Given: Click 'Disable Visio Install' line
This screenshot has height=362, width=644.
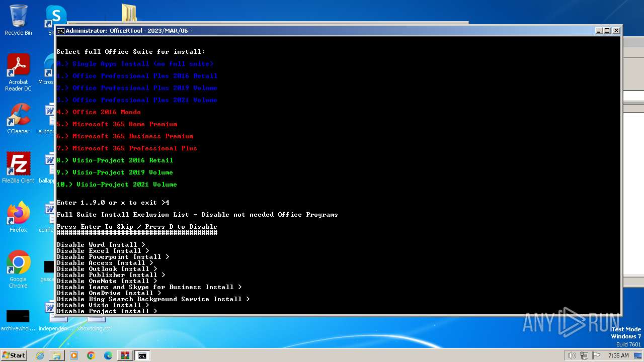Looking at the screenshot, I should pyautogui.click(x=103, y=305).
